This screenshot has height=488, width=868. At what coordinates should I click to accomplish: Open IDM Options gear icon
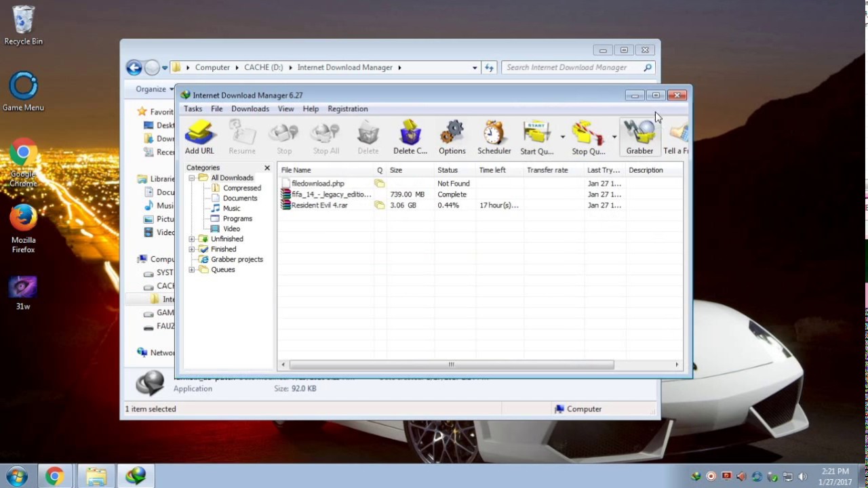coord(452,138)
